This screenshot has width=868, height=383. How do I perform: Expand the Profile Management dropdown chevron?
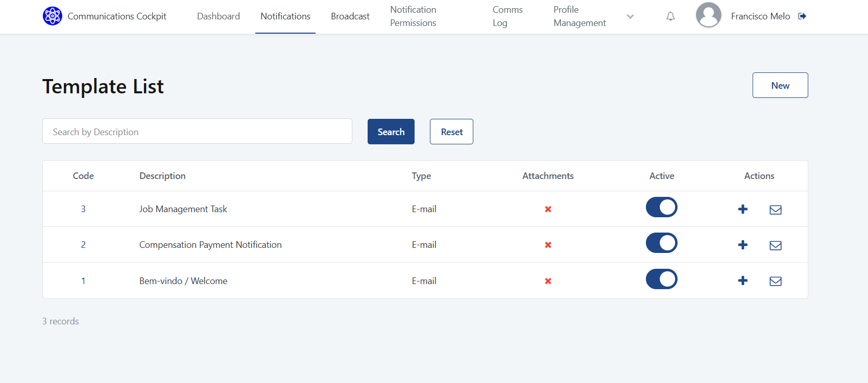coord(630,16)
